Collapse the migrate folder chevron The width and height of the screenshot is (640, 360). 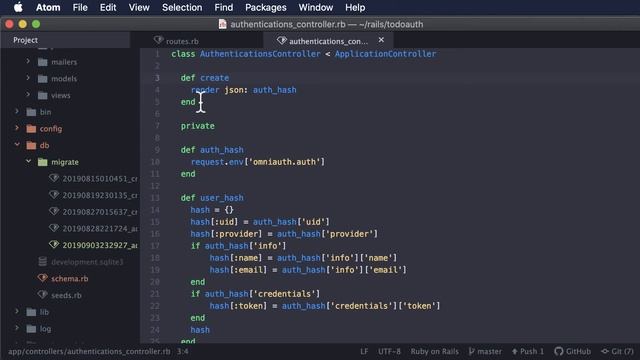(x=28, y=161)
